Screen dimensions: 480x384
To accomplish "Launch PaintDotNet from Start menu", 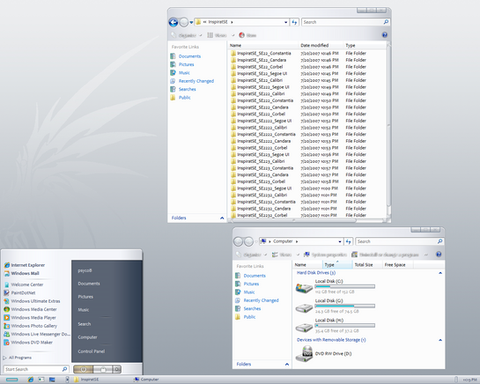I will (20, 293).
